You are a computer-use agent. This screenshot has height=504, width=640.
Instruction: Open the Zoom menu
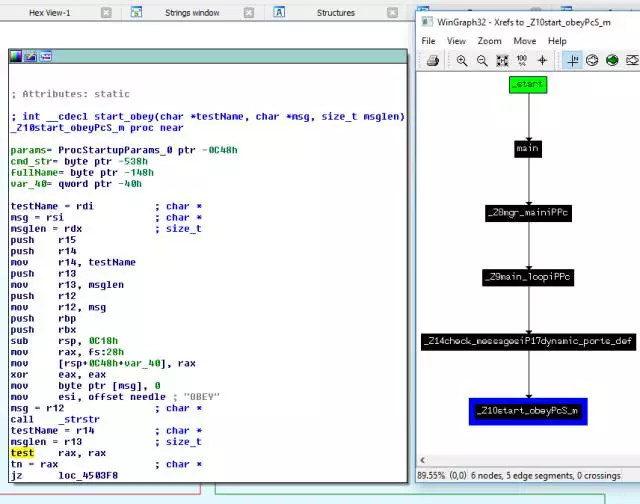(489, 41)
